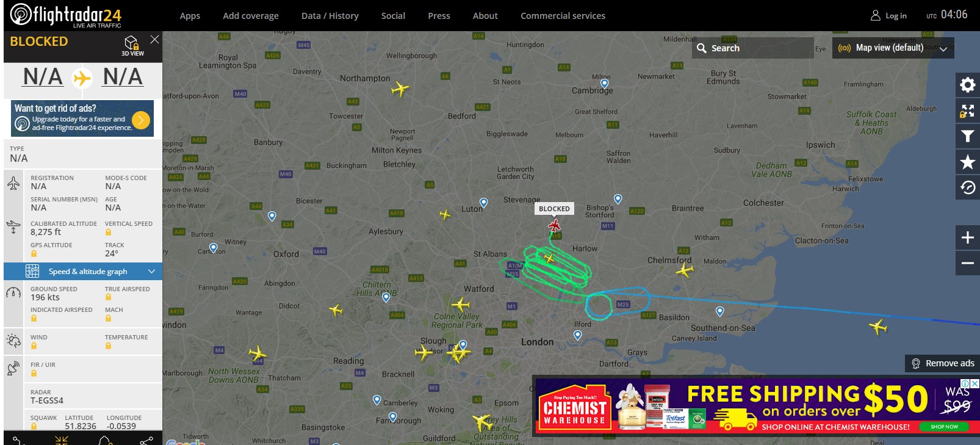Open the Data / History menu

click(330, 16)
